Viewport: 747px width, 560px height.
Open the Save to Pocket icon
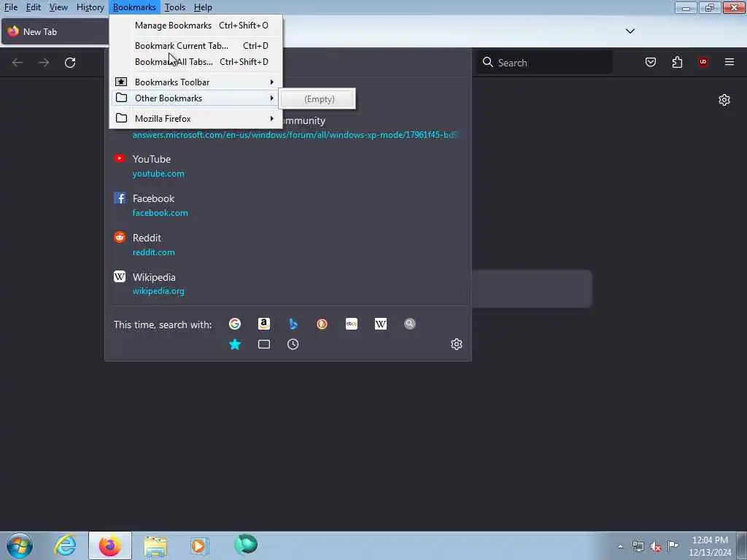click(650, 62)
